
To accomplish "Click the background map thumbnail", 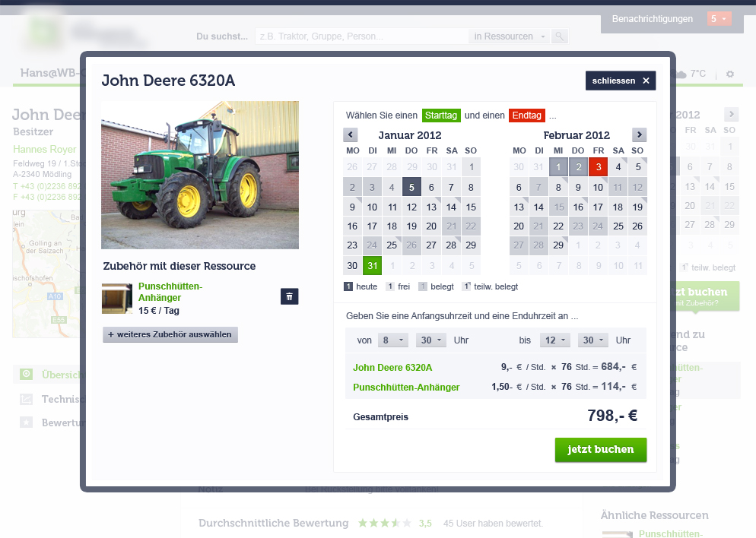I will 46,274.
